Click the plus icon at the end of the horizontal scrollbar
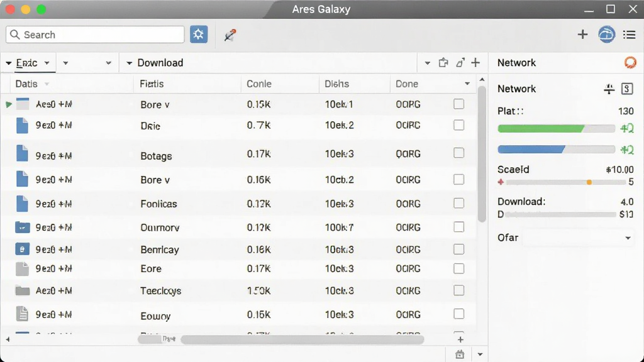This screenshot has height=362, width=644. [x=460, y=339]
